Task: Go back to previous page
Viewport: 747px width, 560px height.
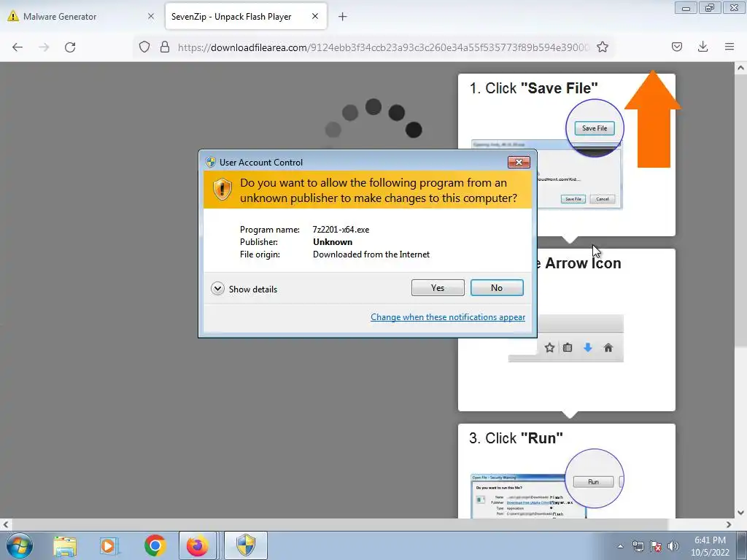Action: click(18, 47)
